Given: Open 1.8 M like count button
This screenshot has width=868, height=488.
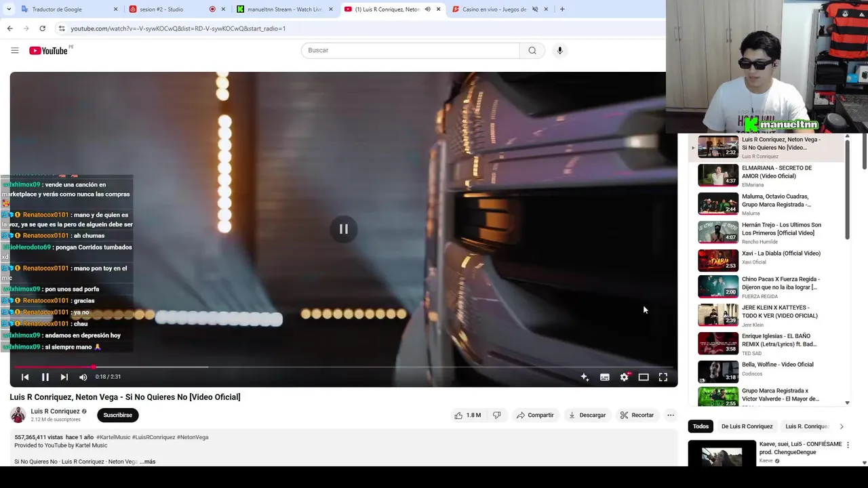Looking at the screenshot, I should (x=467, y=415).
